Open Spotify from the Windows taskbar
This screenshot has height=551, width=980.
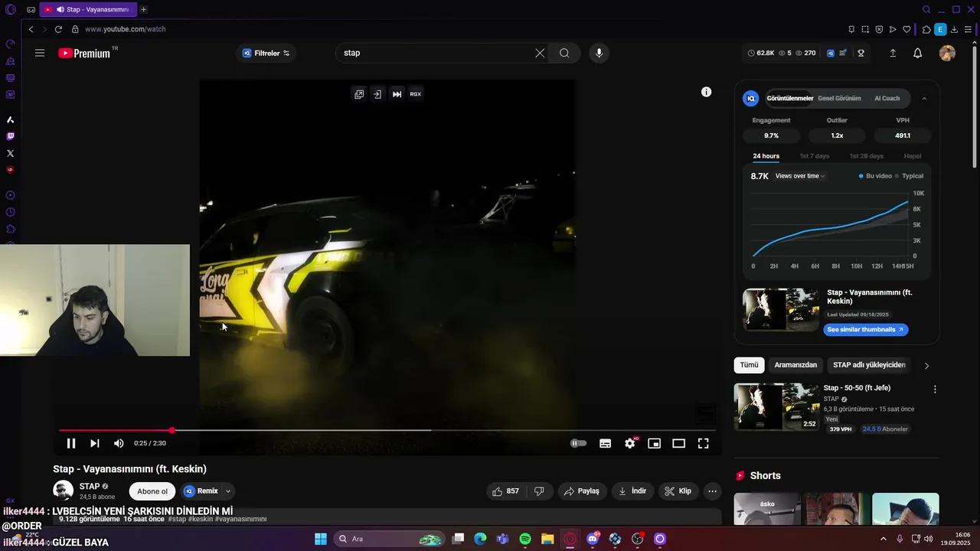[x=525, y=539]
